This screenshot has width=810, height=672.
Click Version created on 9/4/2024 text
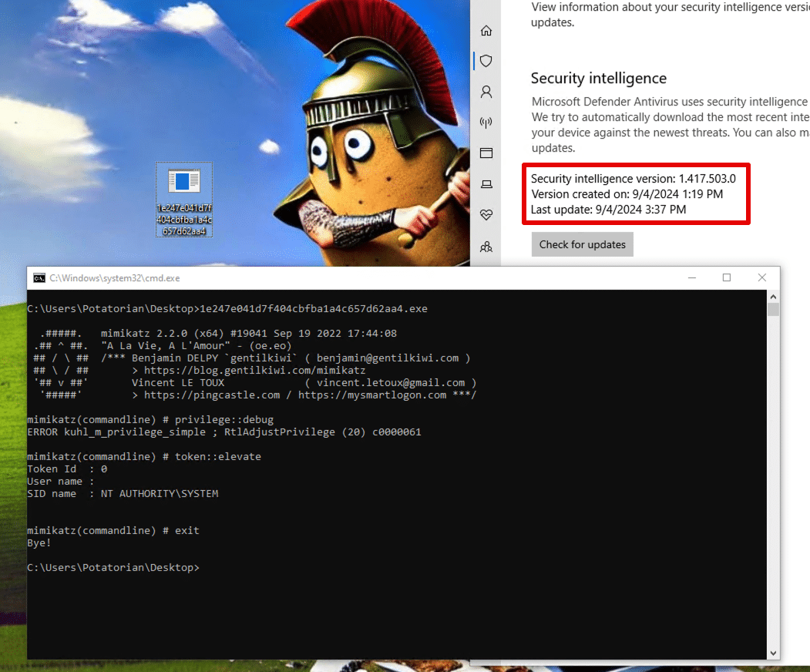click(627, 194)
